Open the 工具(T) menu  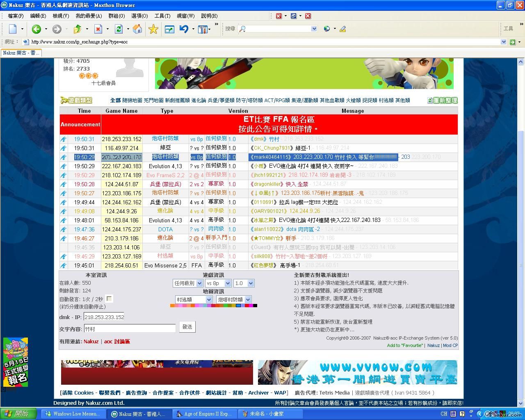[x=162, y=16]
